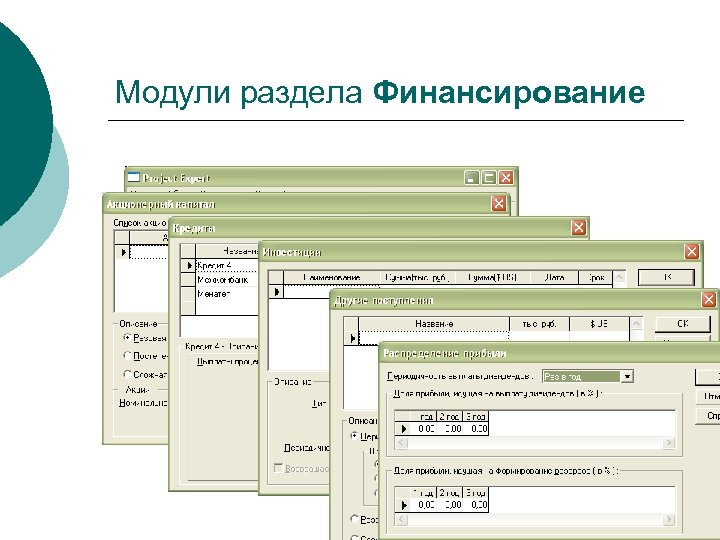
Task: Click the row selector arrow in the Инвестиции table
Action: tap(276, 292)
